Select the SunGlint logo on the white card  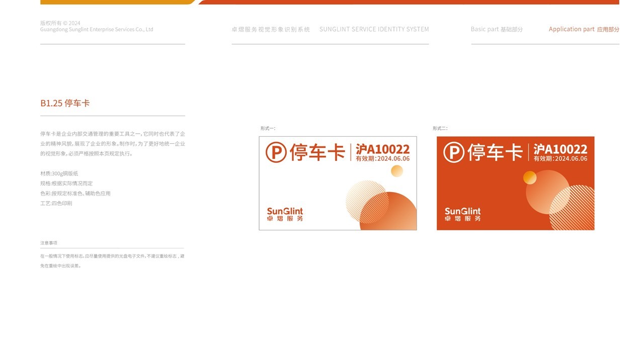pyautogui.click(x=285, y=213)
